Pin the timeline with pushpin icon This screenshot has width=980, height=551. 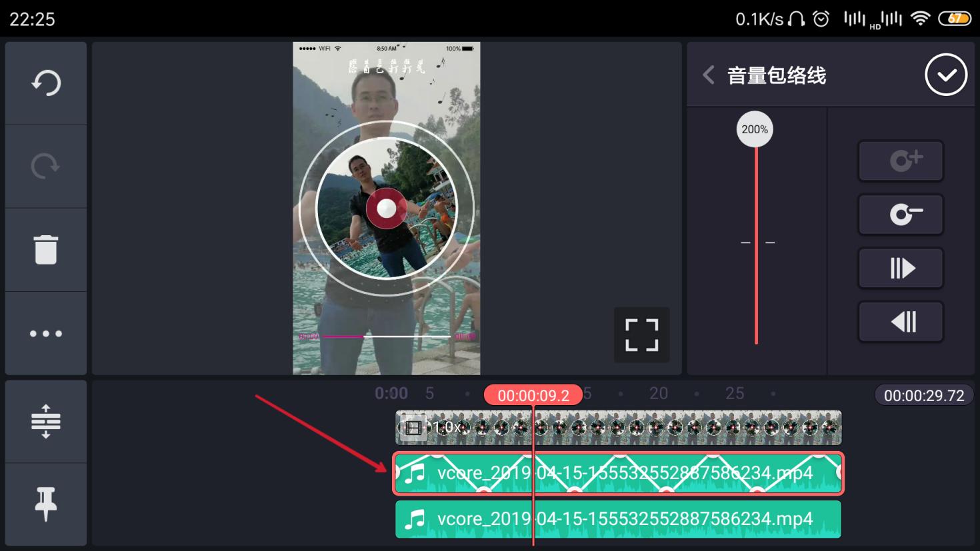[46, 504]
